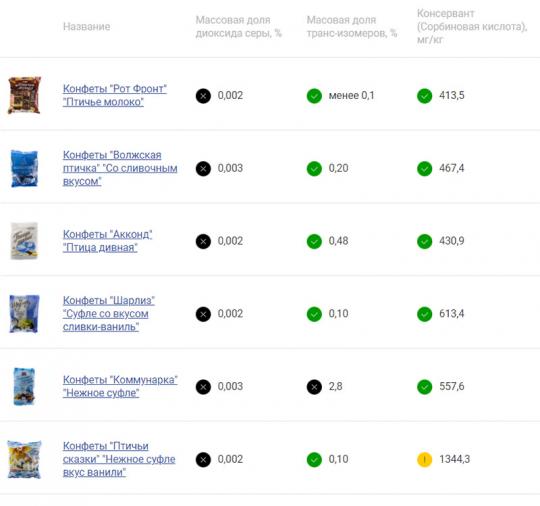Click the Название column header
The height and width of the screenshot is (506, 540).
[86, 27]
